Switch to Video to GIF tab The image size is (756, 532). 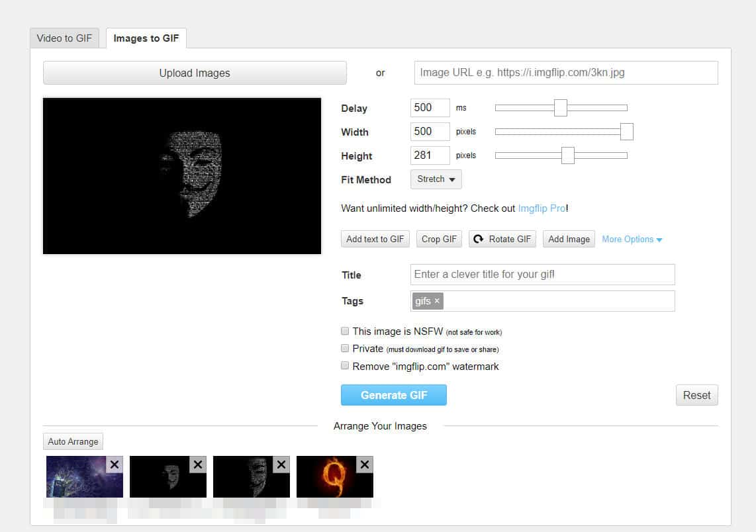[64, 38]
